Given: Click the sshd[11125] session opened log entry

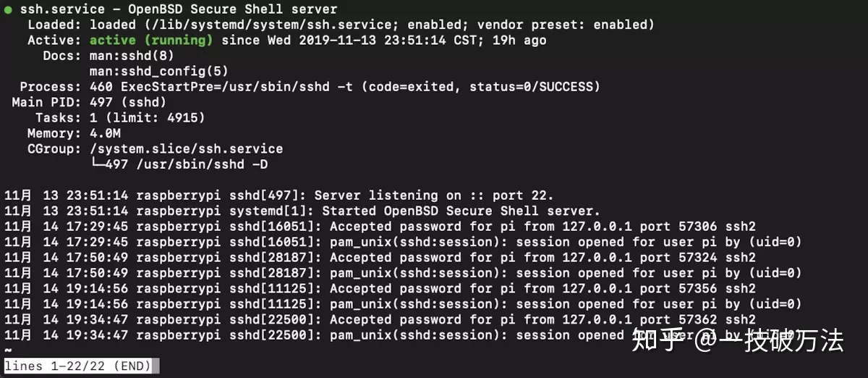Looking at the screenshot, I should 403,304.
